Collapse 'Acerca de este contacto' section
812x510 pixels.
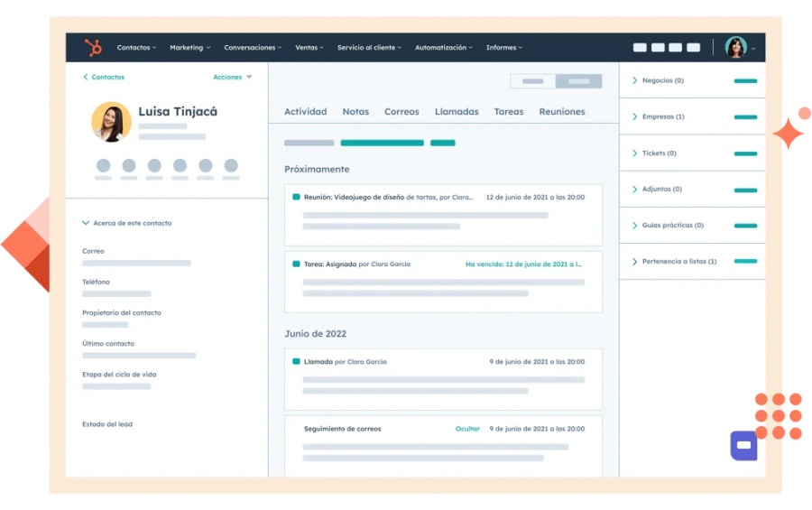[86, 223]
